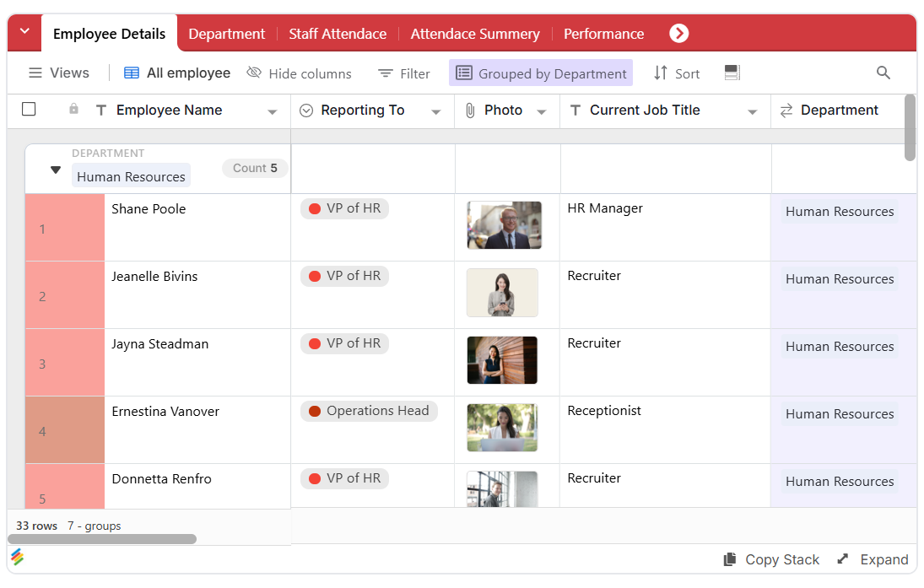Click the vertical scrollbar thumb
The height and width of the screenshot is (588, 924).
[910, 127]
